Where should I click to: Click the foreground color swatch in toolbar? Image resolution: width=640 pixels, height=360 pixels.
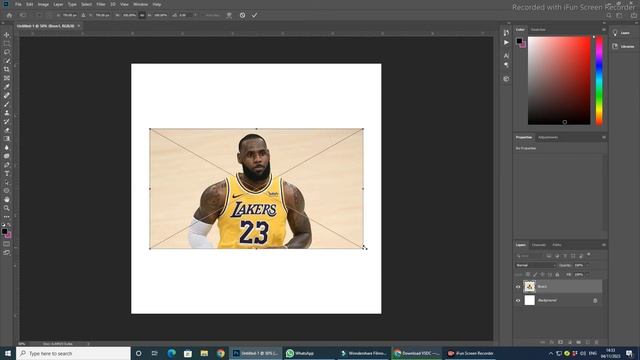click(x=4, y=231)
